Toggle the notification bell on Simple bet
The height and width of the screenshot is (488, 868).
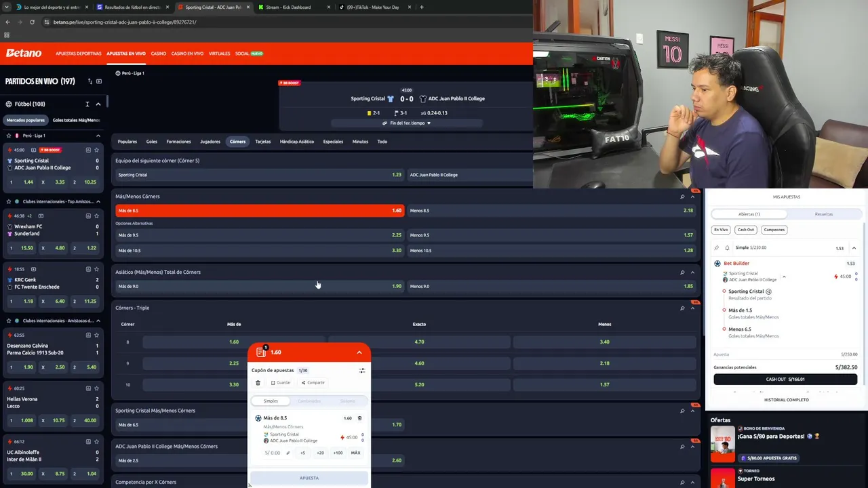pyautogui.click(x=727, y=248)
